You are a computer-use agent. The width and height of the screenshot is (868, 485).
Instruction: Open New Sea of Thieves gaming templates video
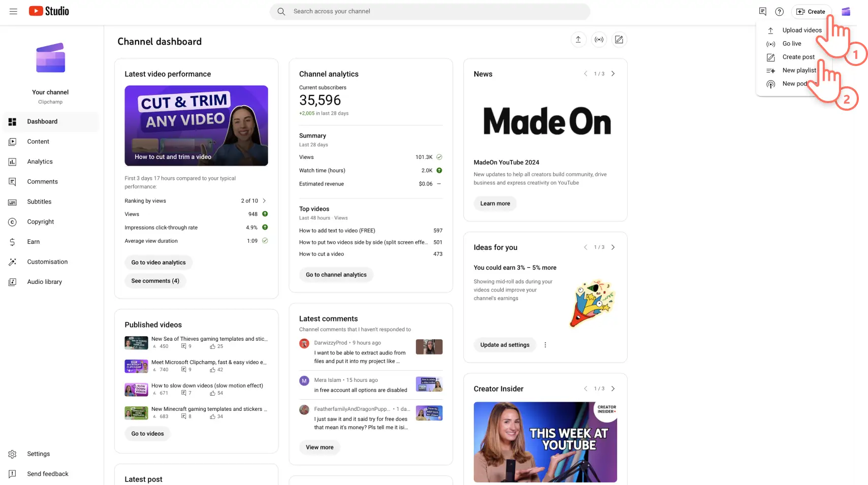(197, 343)
